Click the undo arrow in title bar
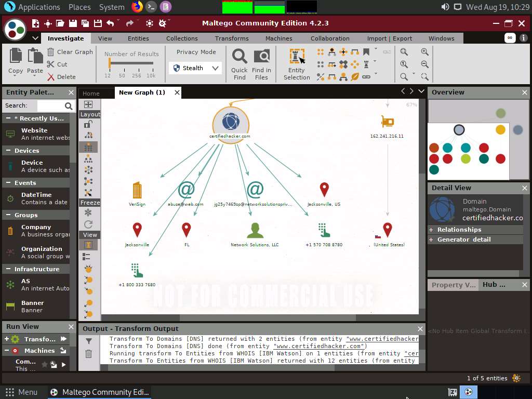 pos(110,23)
